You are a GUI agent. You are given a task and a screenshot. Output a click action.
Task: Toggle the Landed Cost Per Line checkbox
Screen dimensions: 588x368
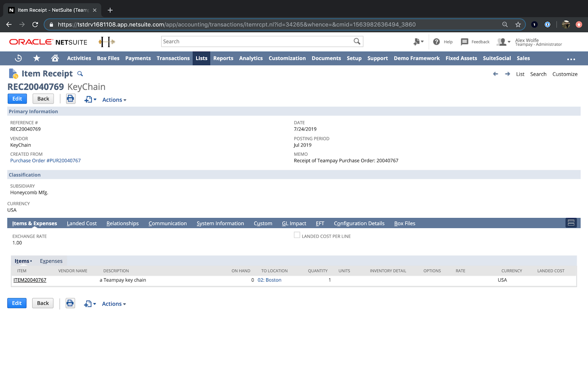click(297, 235)
